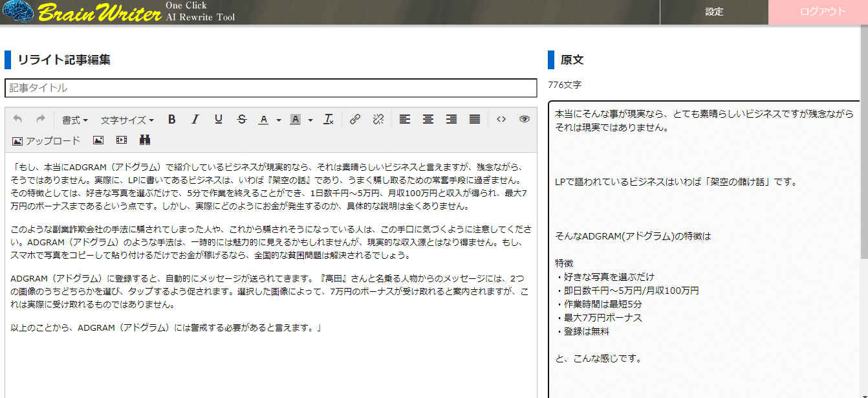Toggle italic text style
This screenshot has height=398, width=868.
click(195, 120)
